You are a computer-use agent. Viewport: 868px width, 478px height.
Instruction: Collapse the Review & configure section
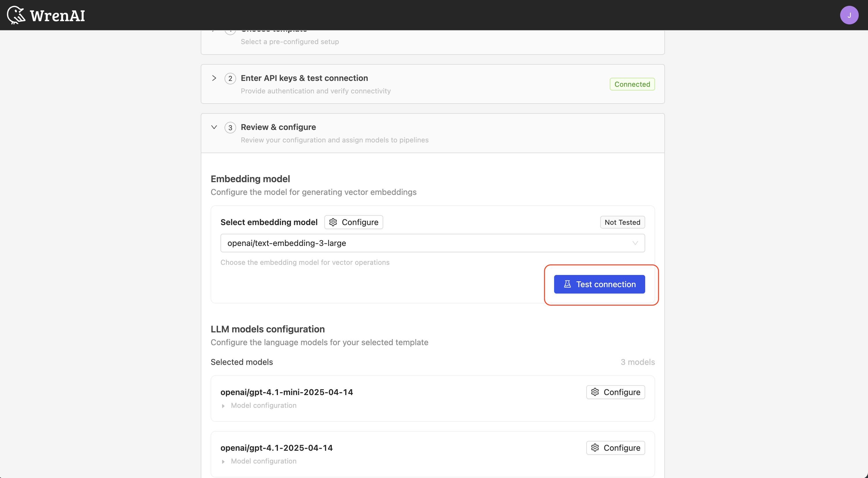tap(214, 127)
